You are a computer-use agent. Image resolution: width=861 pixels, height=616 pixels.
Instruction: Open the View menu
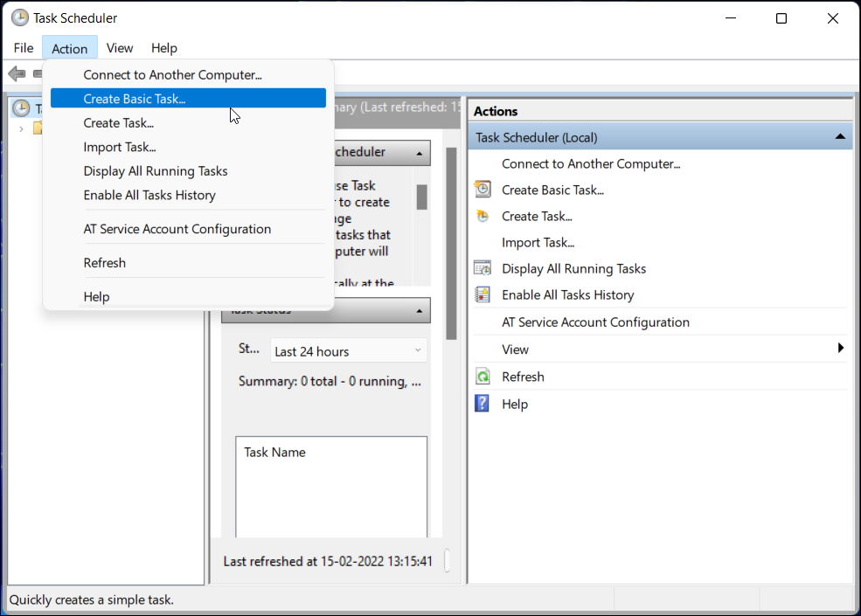point(119,47)
